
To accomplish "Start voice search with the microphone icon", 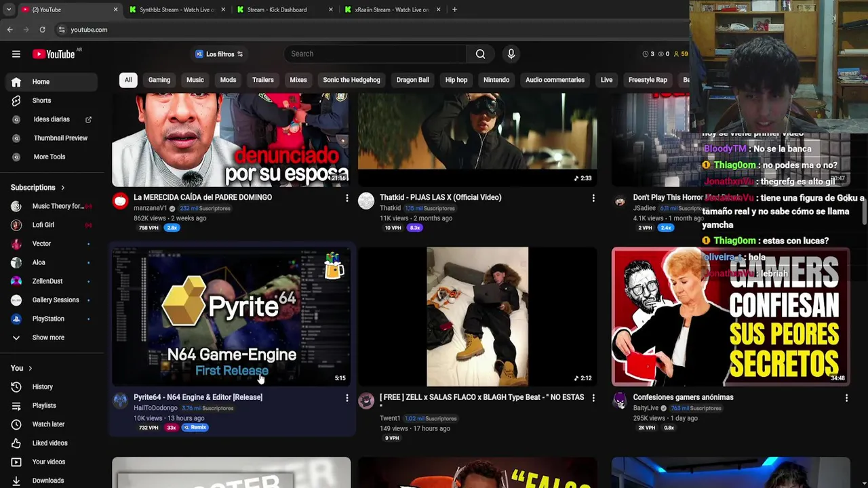I will pyautogui.click(x=511, y=54).
